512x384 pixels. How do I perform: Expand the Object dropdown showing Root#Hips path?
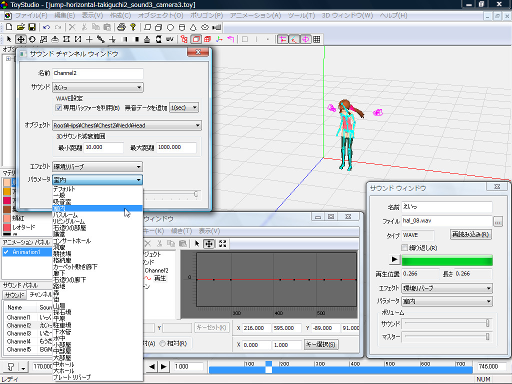tap(127, 125)
